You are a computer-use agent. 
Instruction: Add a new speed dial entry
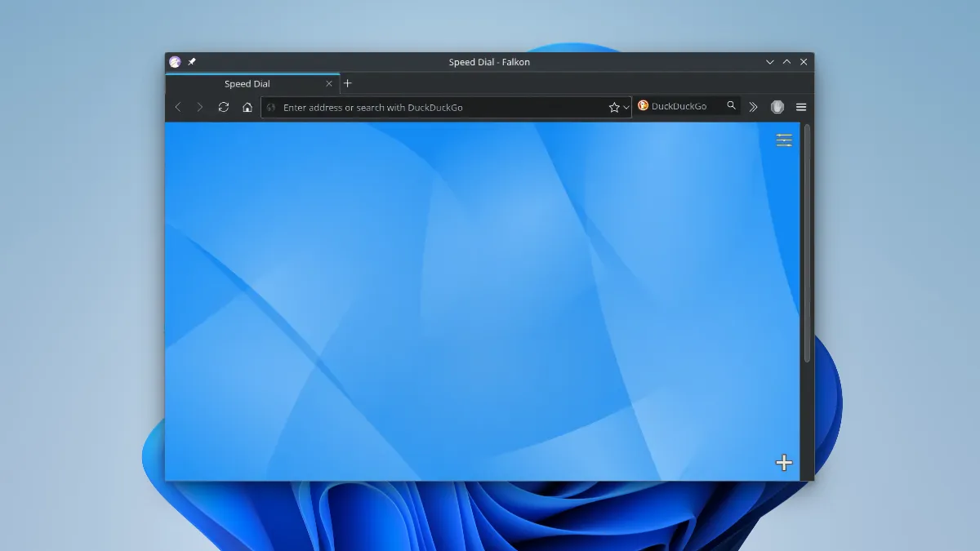[x=784, y=463]
